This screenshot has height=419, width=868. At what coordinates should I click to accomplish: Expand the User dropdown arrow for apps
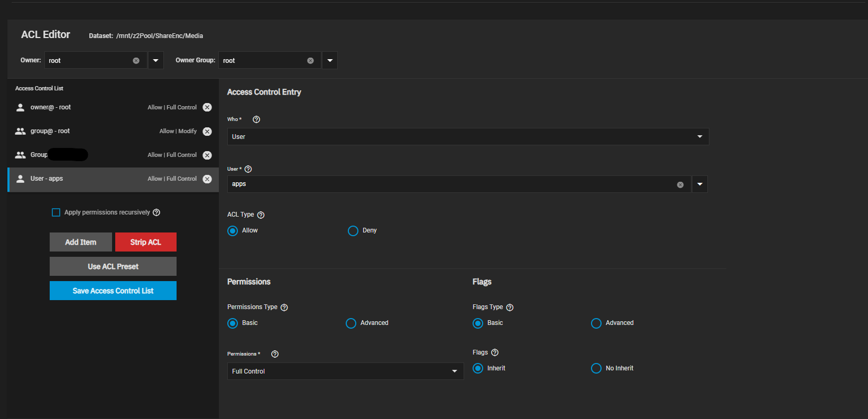[x=700, y=184]
